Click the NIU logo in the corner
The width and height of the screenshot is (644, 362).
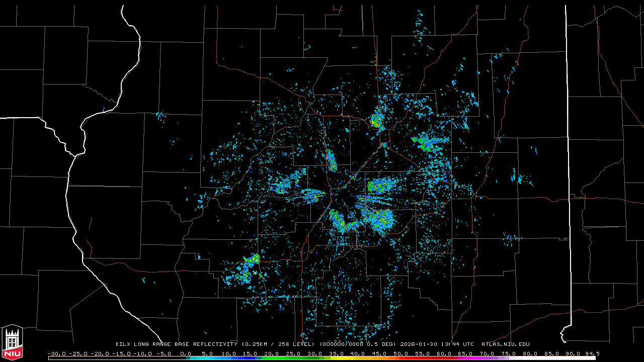12,342
